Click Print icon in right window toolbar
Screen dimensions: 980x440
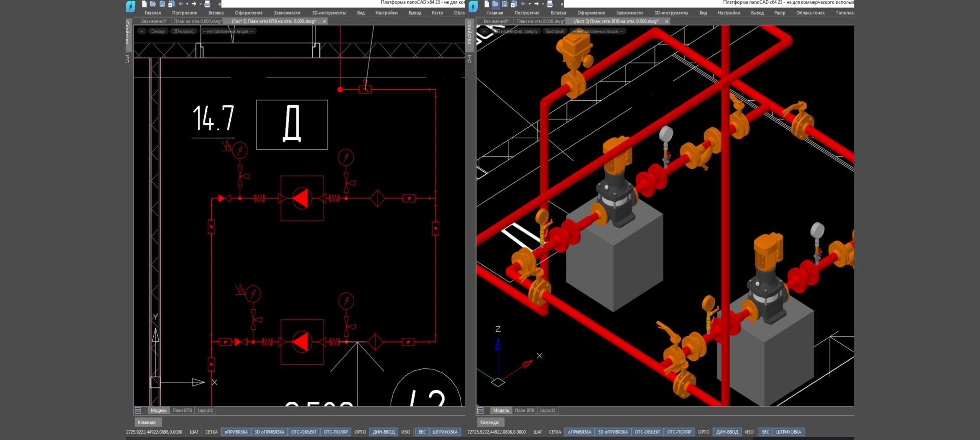pos(550,4)
